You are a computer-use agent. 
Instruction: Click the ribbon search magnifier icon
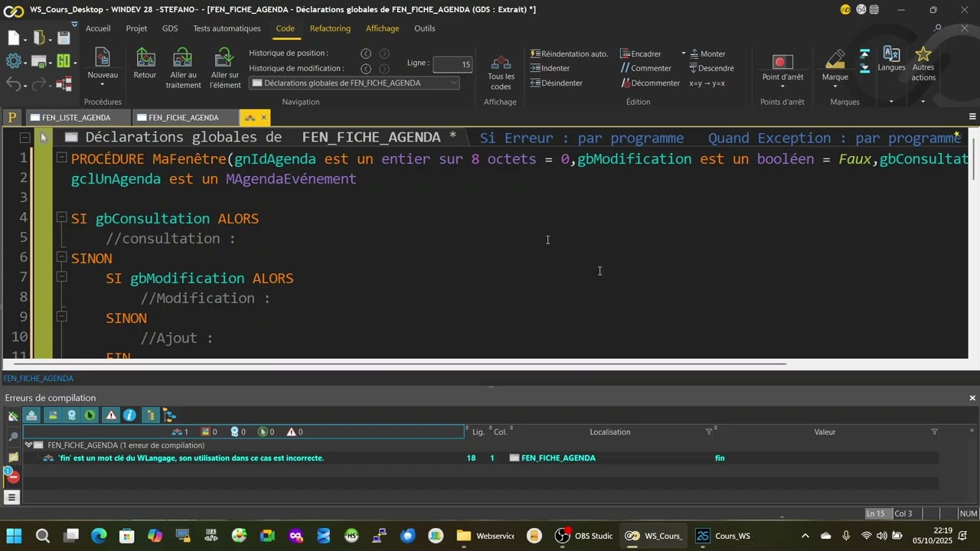(938, 28)
